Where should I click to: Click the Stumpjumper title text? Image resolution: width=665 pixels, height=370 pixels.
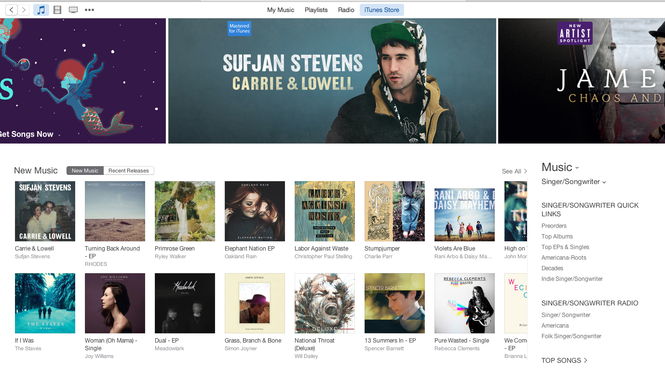pos(382,249)
